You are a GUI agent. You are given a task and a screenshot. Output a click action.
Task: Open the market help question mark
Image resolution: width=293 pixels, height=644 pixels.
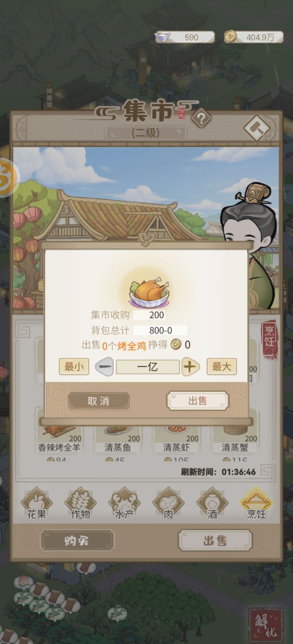[x=201, y=119]
